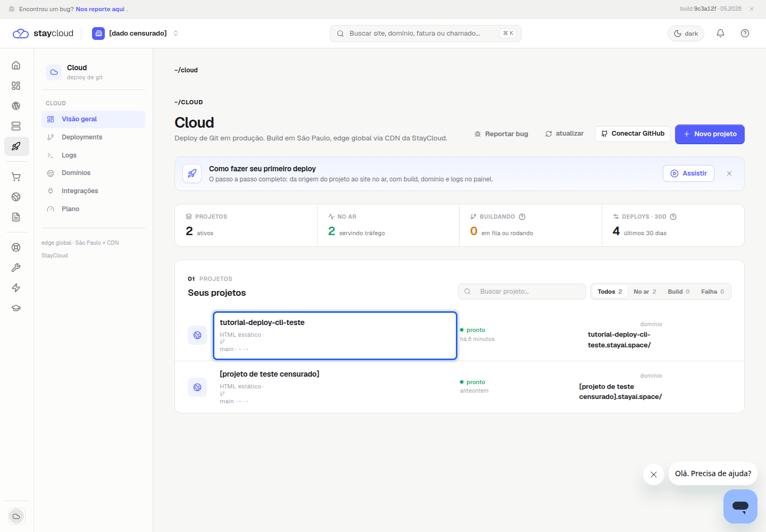Open notifications bell icon
Viewport: 766px width, 532px height.
720,34
